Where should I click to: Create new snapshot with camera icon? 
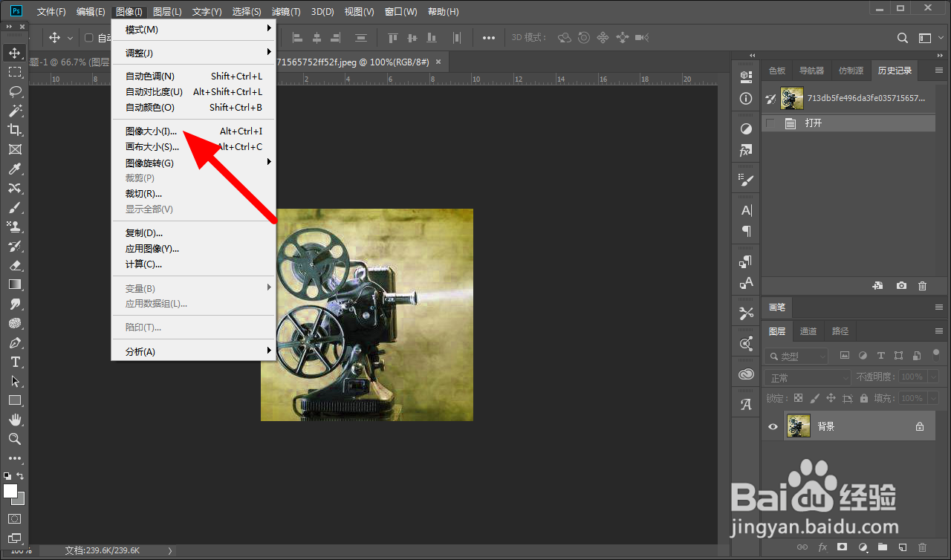(901, 286)
